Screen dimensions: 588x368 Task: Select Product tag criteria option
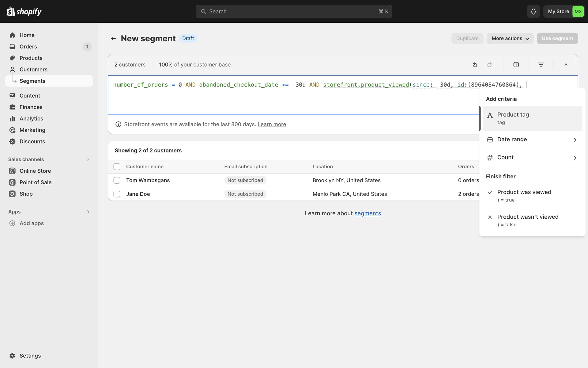(532, 118)
